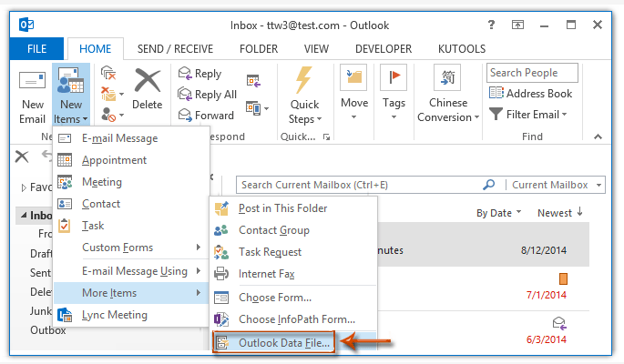Open the FILE tab
624x364 pixels.
pos(36,49)
